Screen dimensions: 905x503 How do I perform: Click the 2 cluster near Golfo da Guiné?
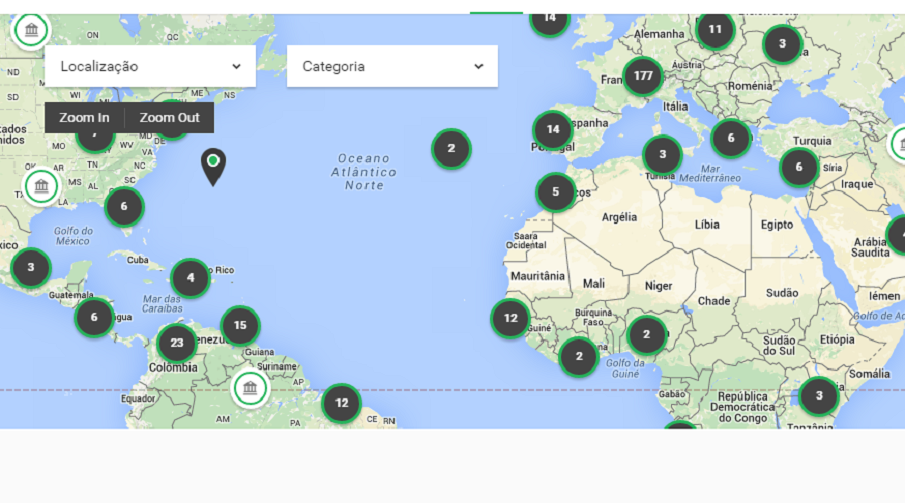tap(579, 357)
